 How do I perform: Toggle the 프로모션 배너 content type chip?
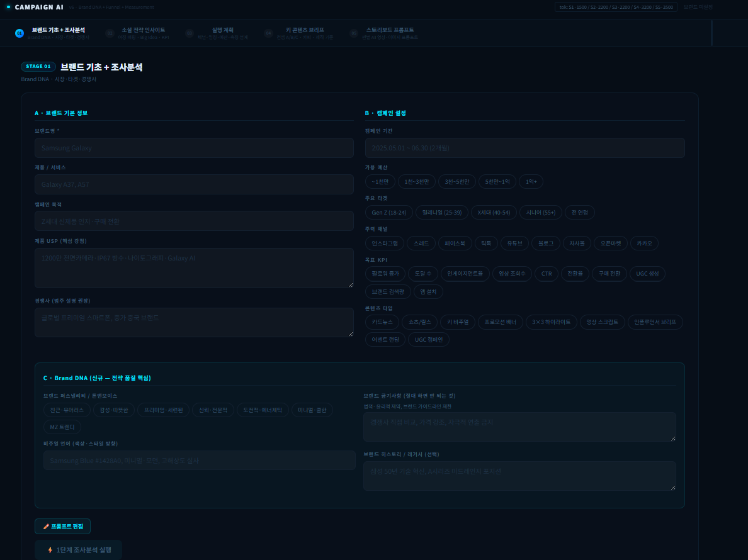pos(501,322)
